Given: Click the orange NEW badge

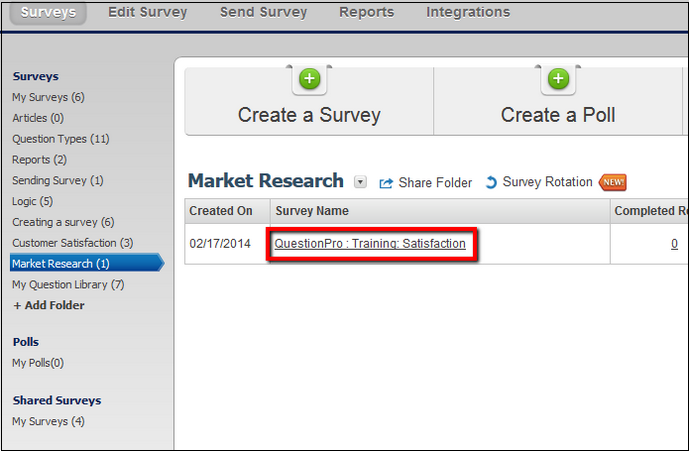Looking at the screenshot, I should [x=612, y=183].
